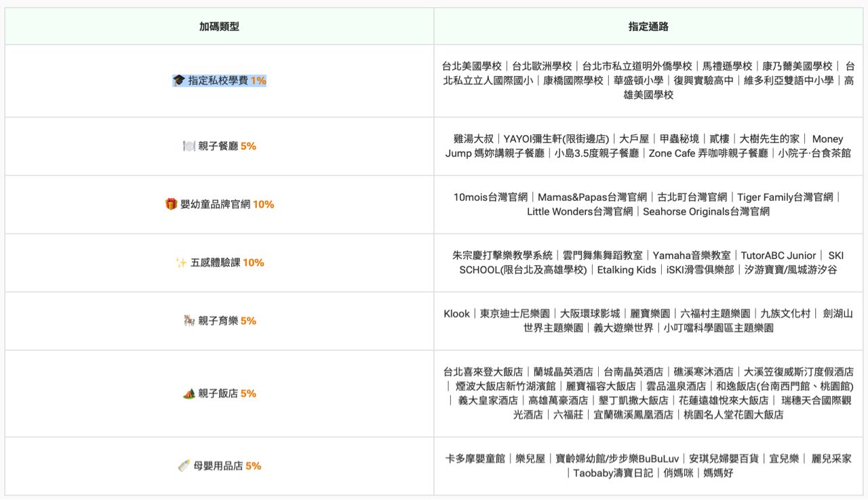This screenshot has width=868, height=500.
Task: Click the camping tent icon beside 親子飯店
Action: coord(189,393)
